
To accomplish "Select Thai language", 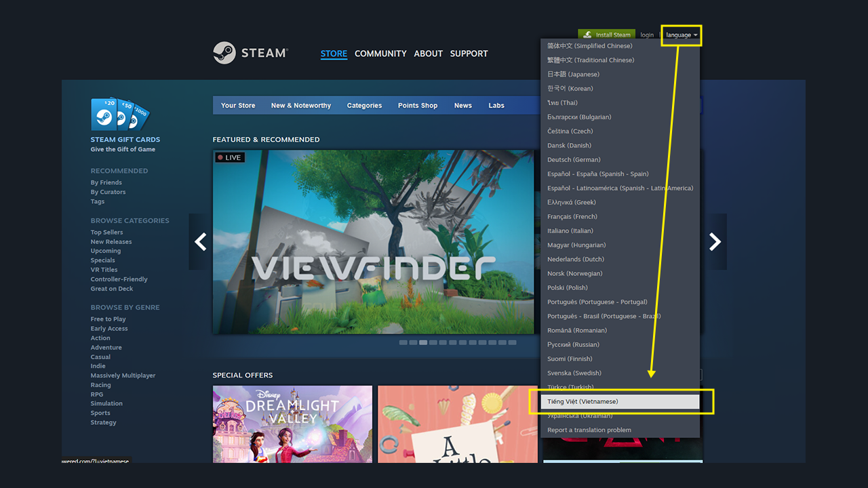I will click(620, 103).
